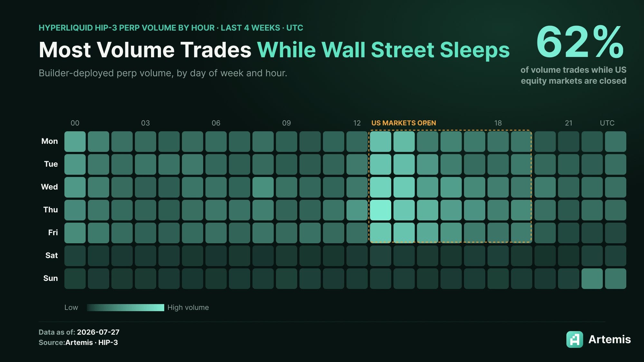Click the Wednesday 08 hour highlighted cell
644x362 pixels.
[x=263, y=187]
